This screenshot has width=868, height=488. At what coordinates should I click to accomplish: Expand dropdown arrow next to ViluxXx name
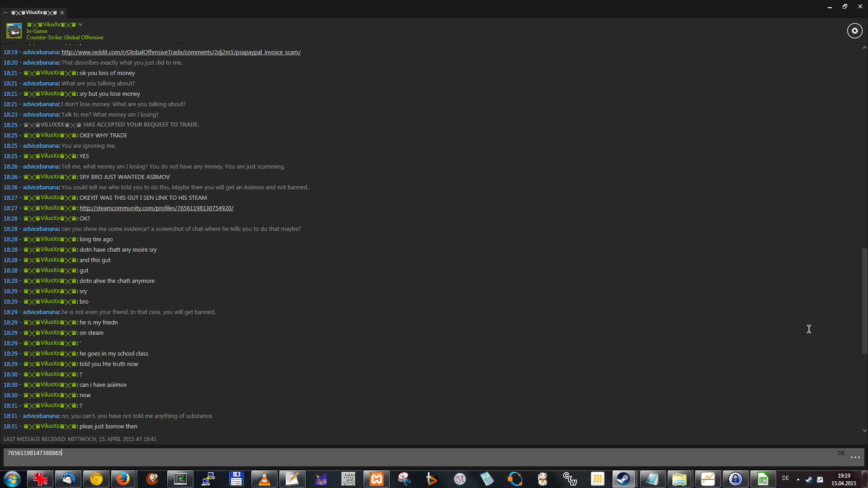[80, 24]
